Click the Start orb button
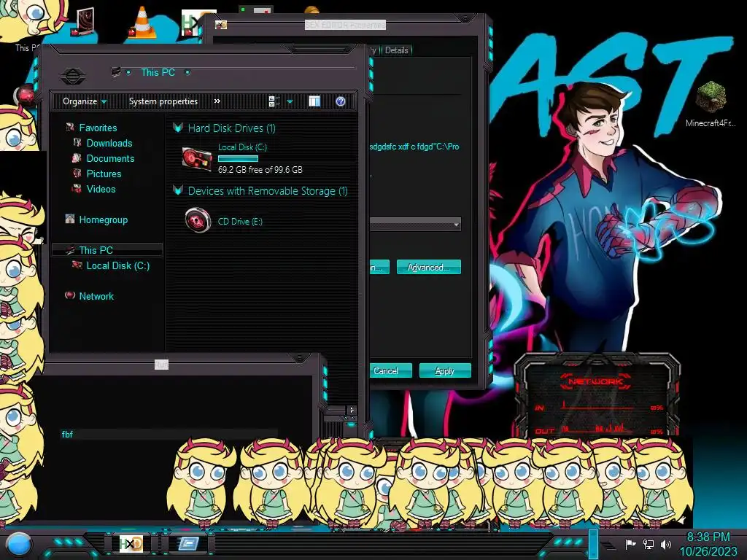The height and width of the screenshot is (560, 747). click(19, 544)
